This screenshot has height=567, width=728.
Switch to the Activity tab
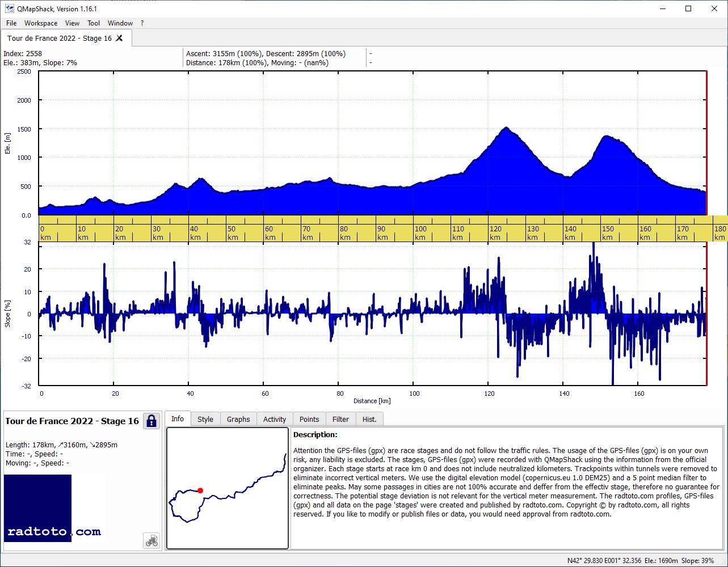pos(275,419)
